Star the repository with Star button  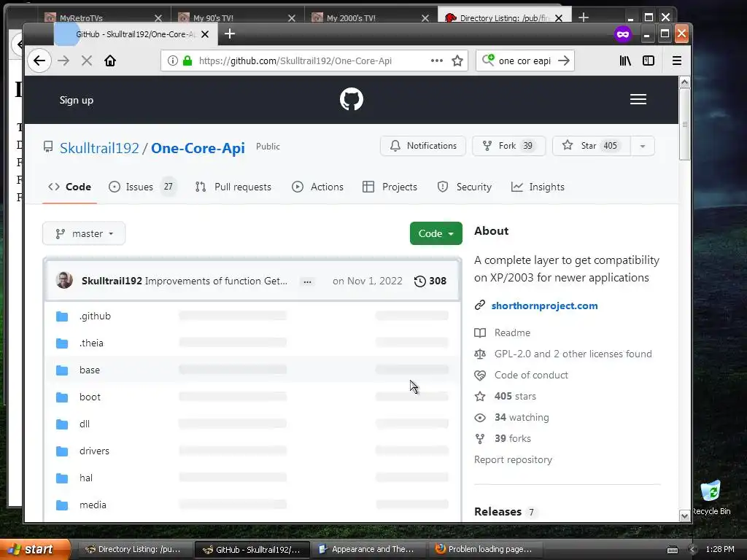tap(591, 146)
